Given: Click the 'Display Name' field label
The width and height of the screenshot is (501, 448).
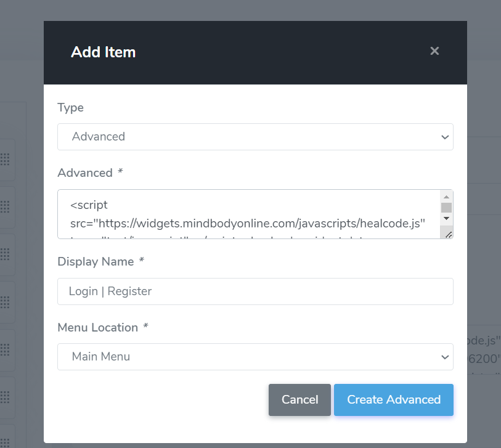Looking at the screenshot, I should 96,262.
